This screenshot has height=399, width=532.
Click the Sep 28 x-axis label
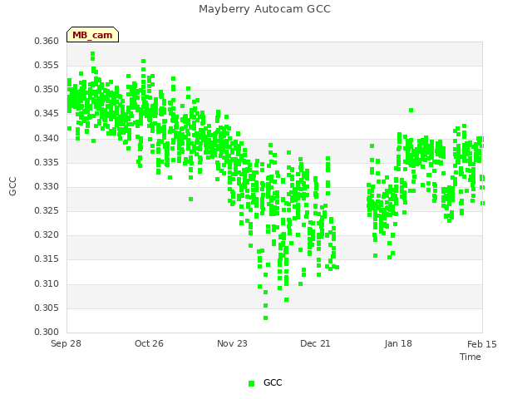click(x=66, y=343)
